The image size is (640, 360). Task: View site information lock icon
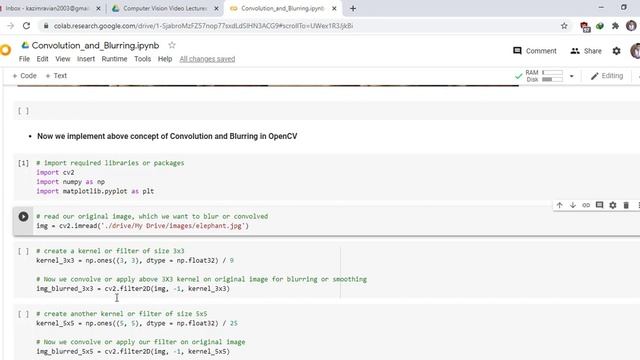(x=46, y=26)
